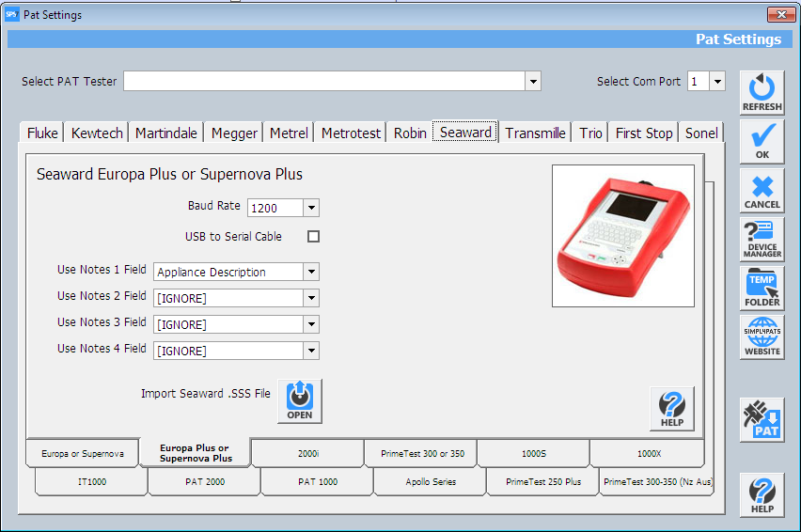Open Device Manager
The image size is (801, 532).
[x=762, y=239]
